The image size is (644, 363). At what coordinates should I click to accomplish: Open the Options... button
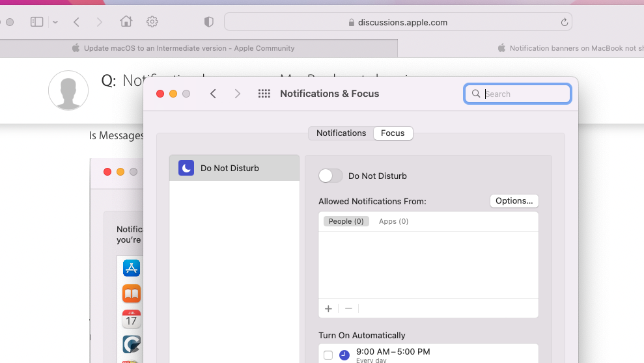tap(514, 201)
